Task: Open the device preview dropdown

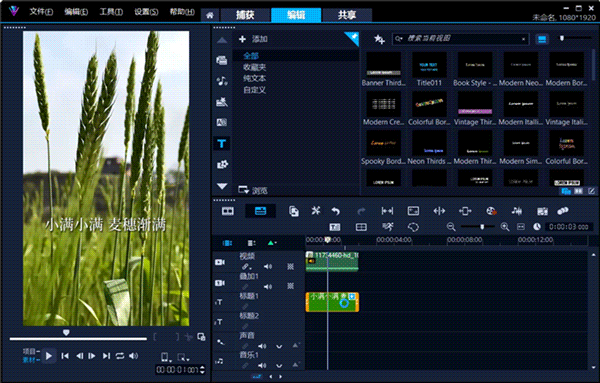Action: (x=165, y=357)
